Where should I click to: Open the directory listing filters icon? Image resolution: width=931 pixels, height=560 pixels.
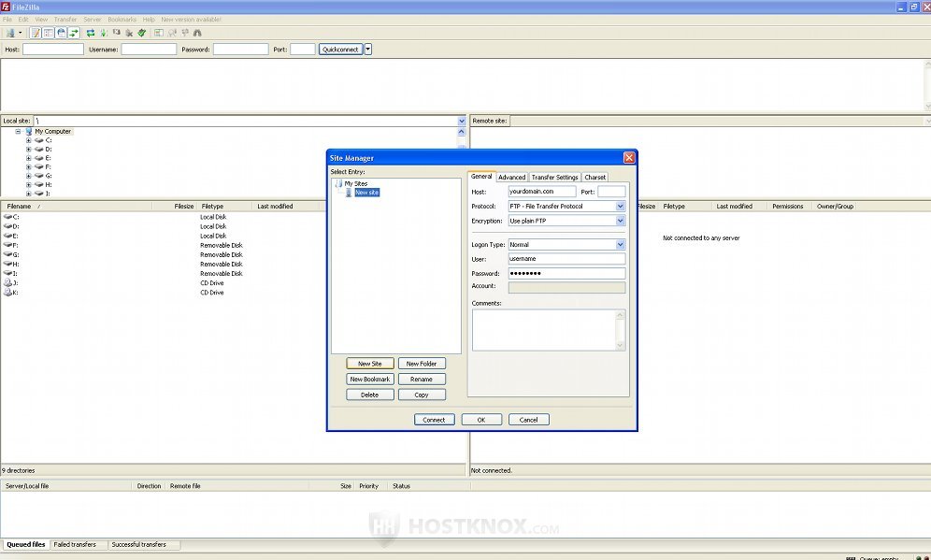(159, 34)
